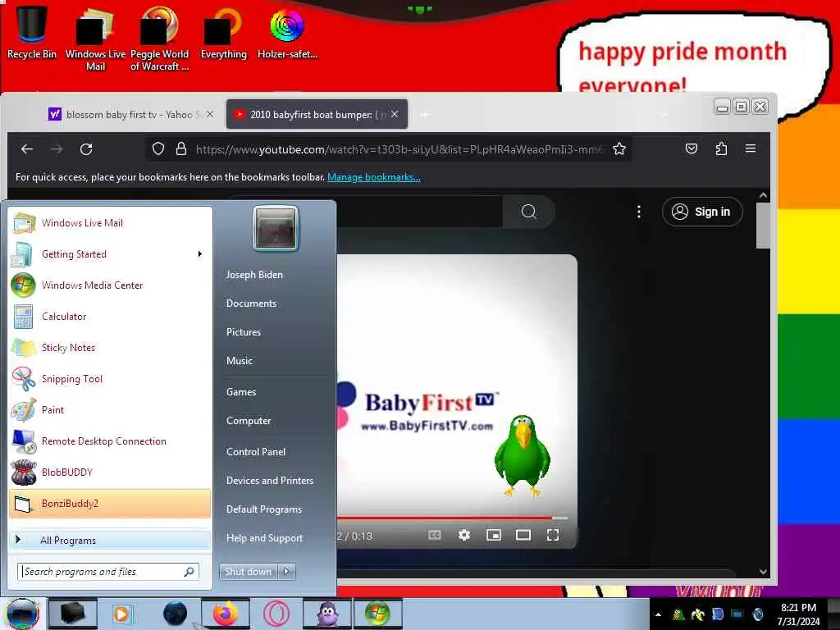Click the Manage bookmarks link
This screenshot has width=840, height=630.
coord(374,177)
